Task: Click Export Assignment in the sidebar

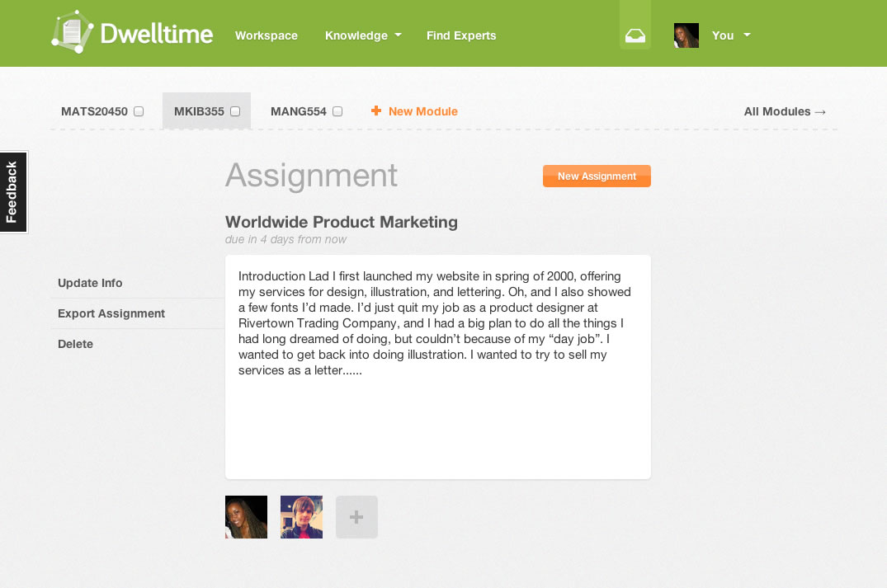Action: pyautogui.click(x=111, y=313)
